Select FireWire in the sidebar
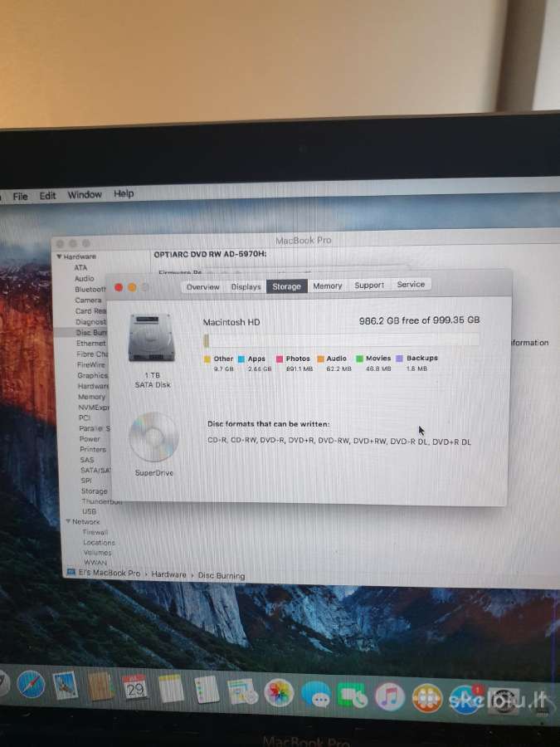Screen dimensions: 560x747 [90, 364]
